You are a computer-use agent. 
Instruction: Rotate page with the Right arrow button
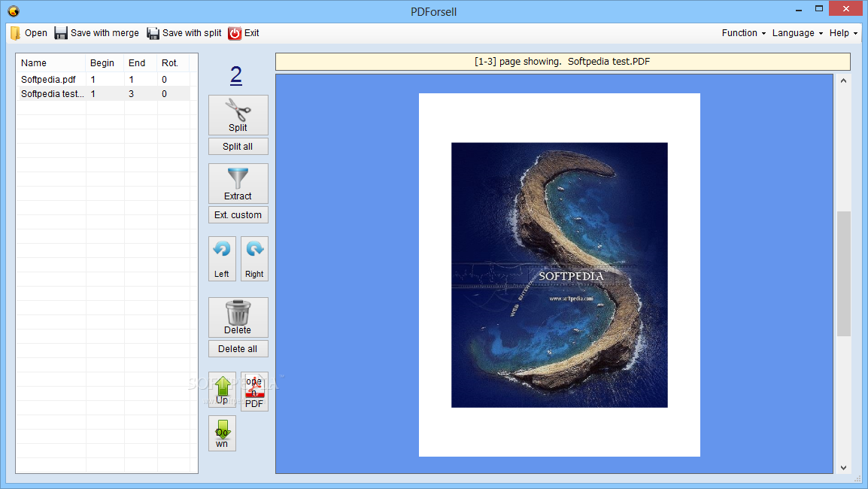pyautogui.click(x=255, y=259)
